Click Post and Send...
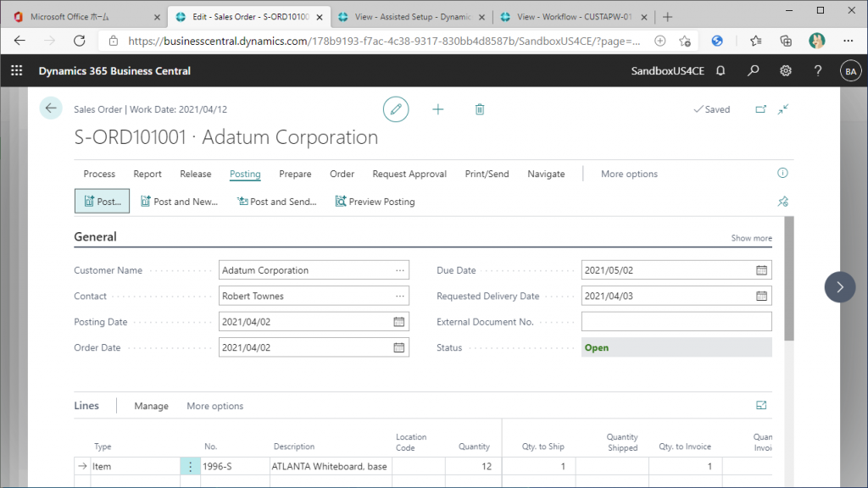This screenshot has height=488, width=868. pos(277,202)
